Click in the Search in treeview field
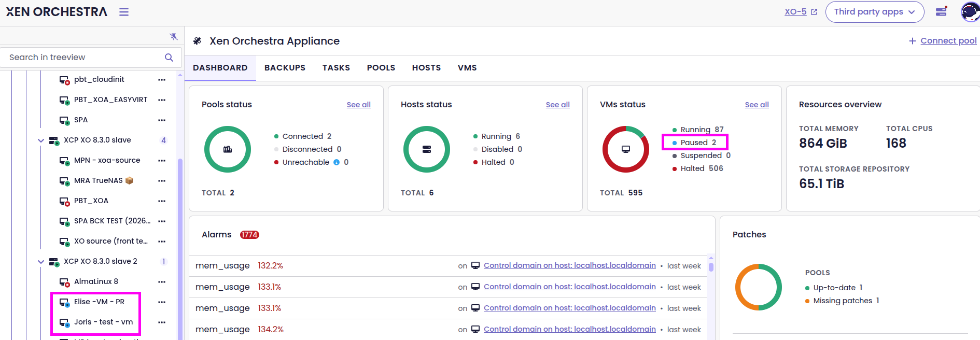Viewport: 980px width, 340px height. 83,58
